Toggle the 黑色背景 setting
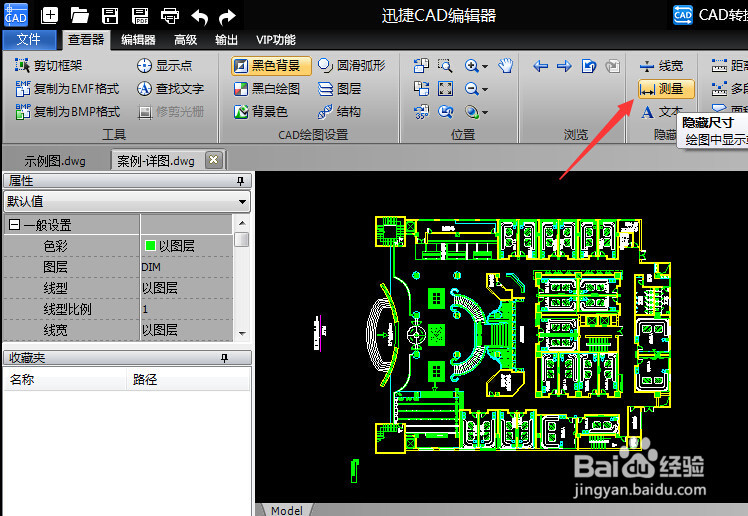The height and width of the screenshot is (516, 748). pyautogui.click(x=271, y=66)
